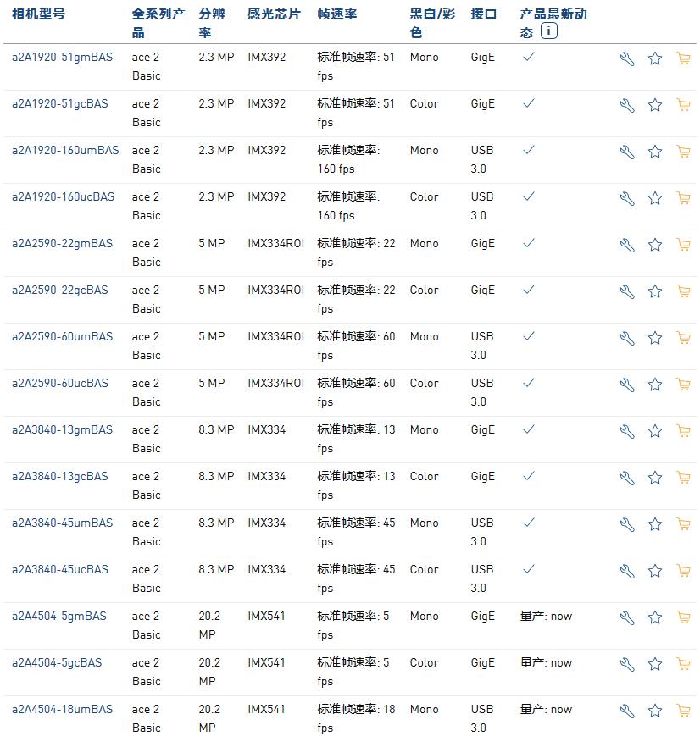This screenshot has width=700, height=736.
Task: Click wrench icon for a2A3840-13gcBAS
Action: 627,479
